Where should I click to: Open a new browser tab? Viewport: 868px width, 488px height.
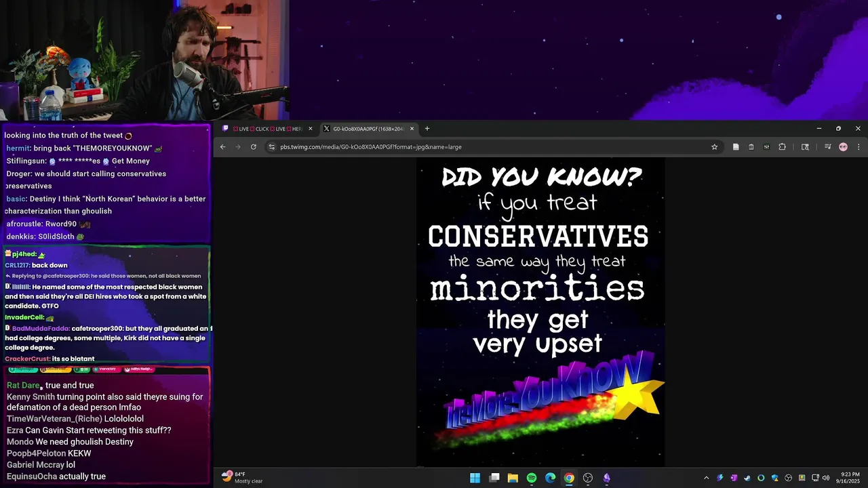(427, 129)
